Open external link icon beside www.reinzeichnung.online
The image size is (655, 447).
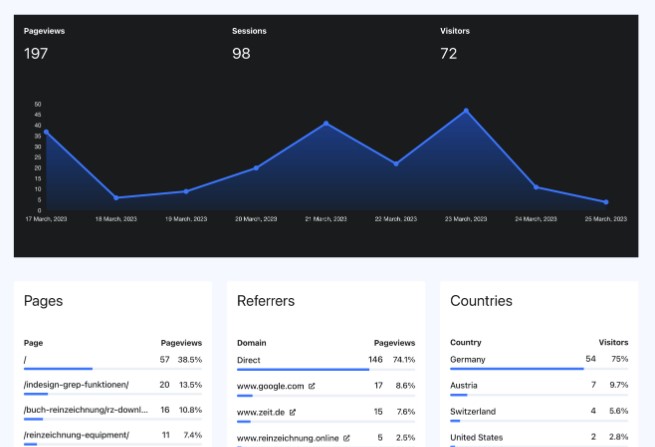click(x=347, y=437)
